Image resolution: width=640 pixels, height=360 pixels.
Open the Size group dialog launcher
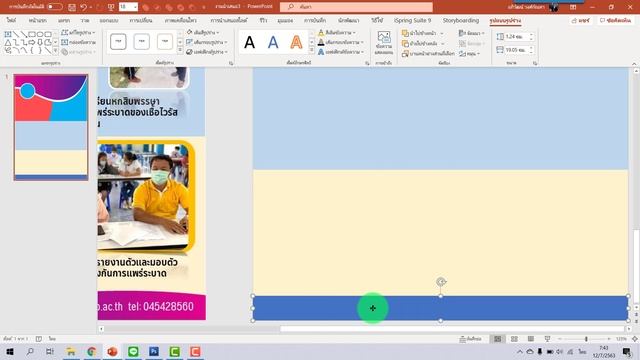click(535, 63)
